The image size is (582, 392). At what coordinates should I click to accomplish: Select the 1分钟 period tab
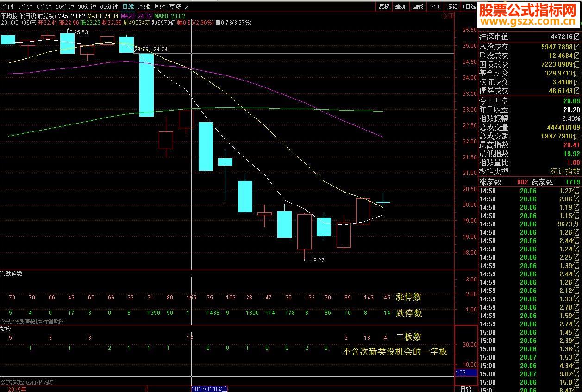tap(25, 6)
